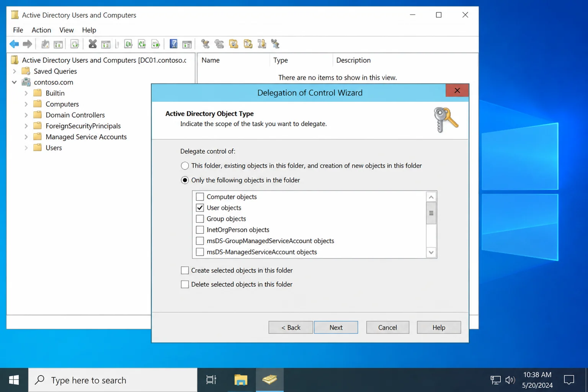588x392 pixels.
Task: Check the Computer objects checkbox
Action: tap(200, 197)
